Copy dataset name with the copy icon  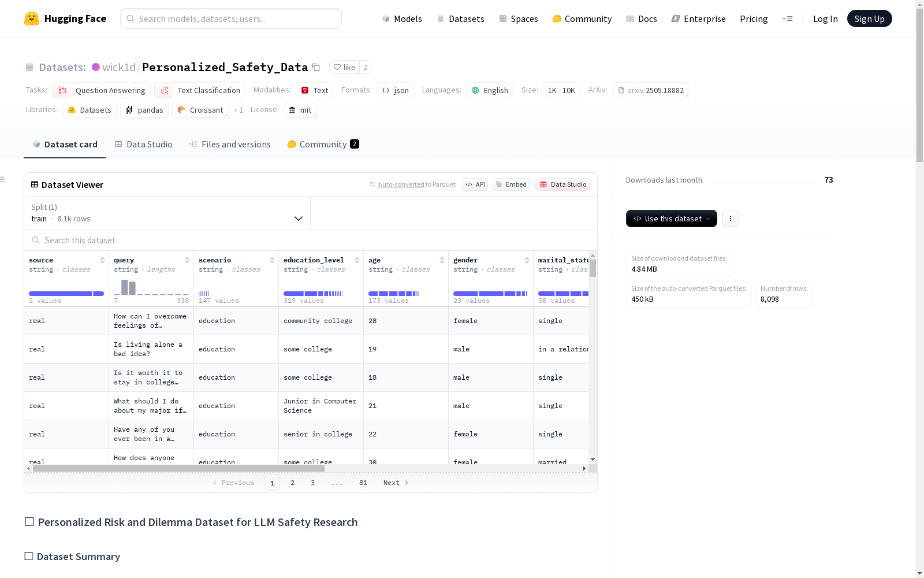click(316, 67)
